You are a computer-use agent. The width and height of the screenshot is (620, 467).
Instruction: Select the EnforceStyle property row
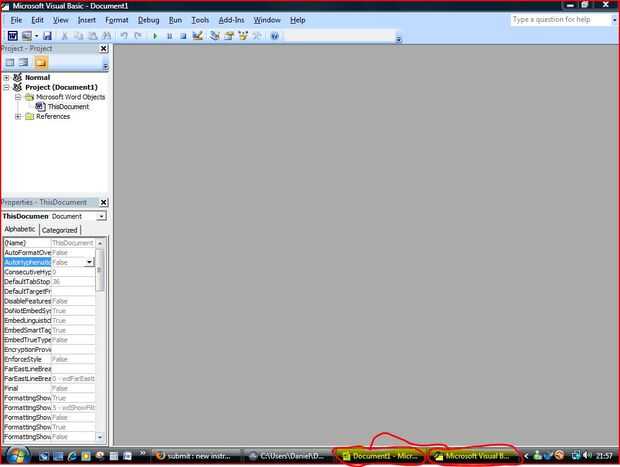coord(49,359)
